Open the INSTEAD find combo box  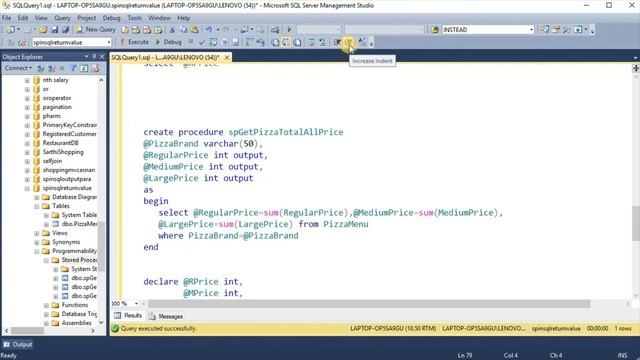coord(531,29)
